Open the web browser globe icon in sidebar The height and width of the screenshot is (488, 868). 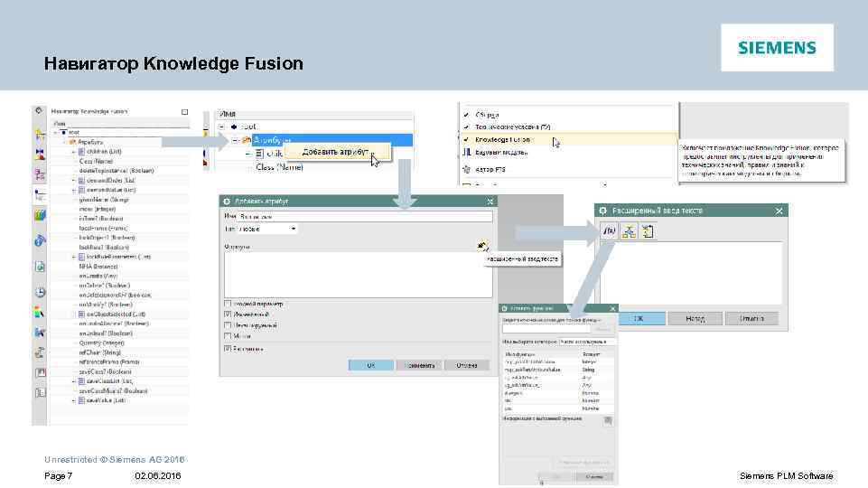(40, 267)
